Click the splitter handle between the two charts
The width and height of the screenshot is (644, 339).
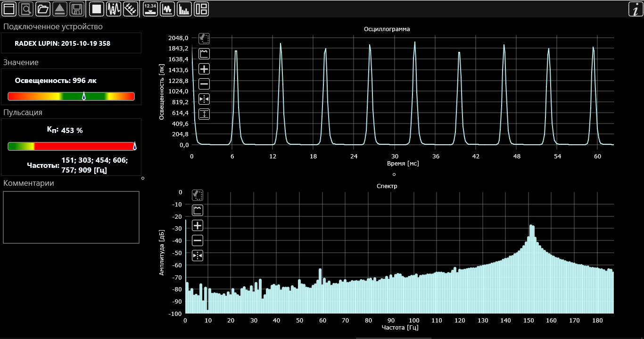(x=394, y=174)
